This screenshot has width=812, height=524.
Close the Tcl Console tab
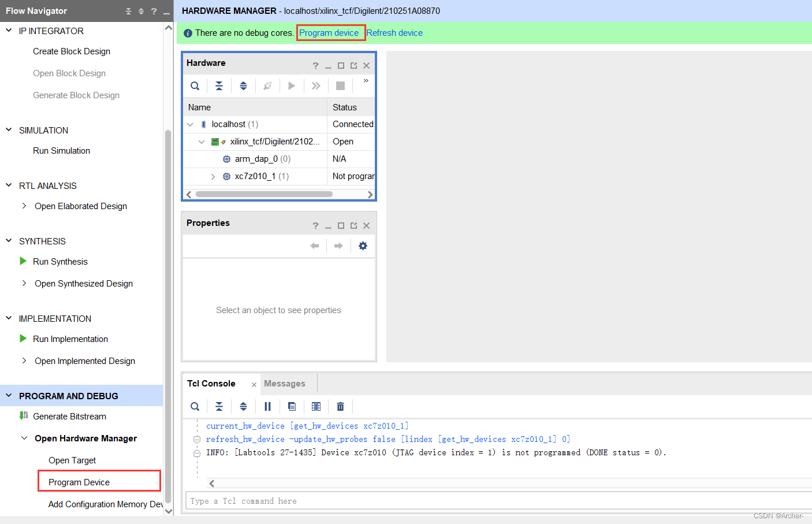254,385
